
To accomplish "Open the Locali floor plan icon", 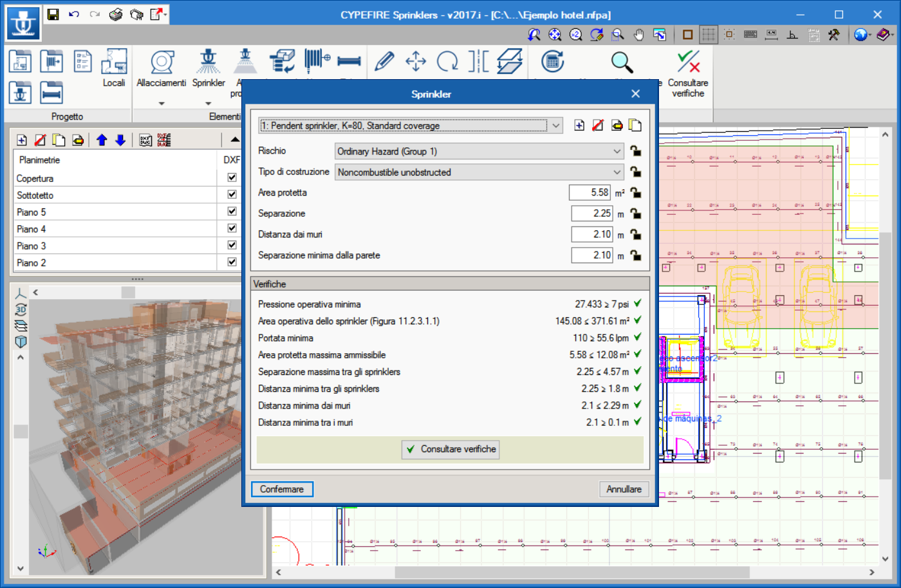I will (114, 61).
